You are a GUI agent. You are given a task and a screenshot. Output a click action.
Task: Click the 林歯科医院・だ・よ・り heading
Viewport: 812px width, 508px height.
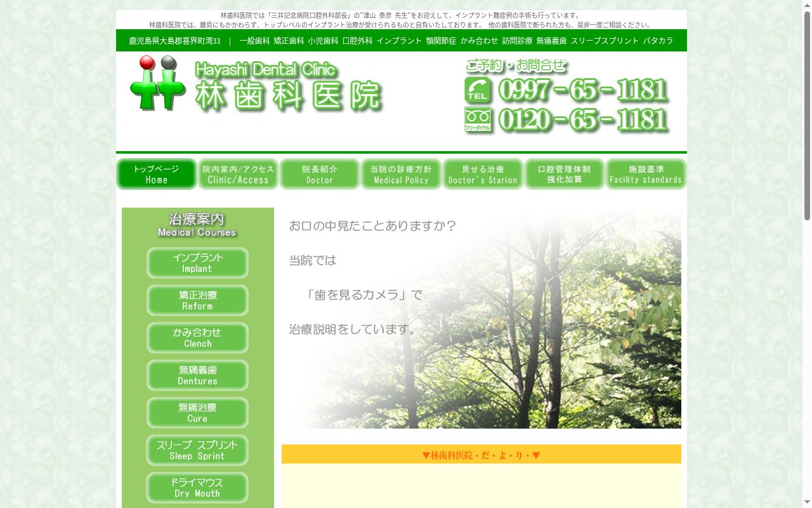[481, 455]
